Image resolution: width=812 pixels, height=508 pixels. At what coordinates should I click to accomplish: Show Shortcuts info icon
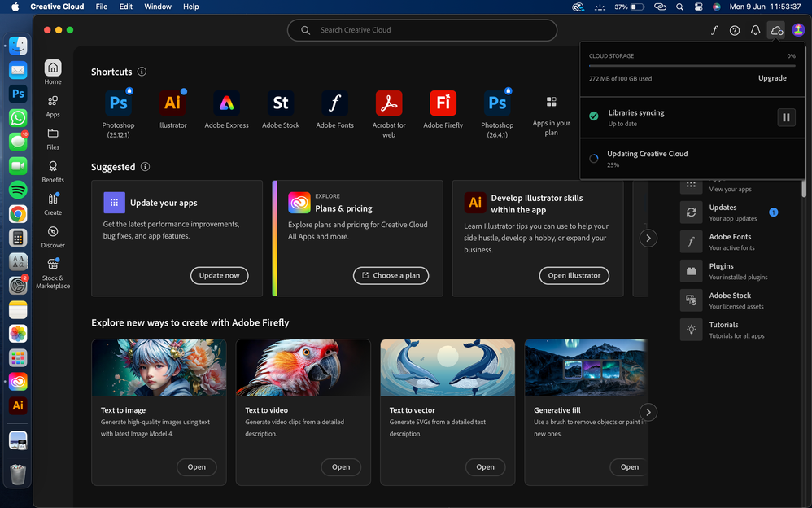(142, 72)
